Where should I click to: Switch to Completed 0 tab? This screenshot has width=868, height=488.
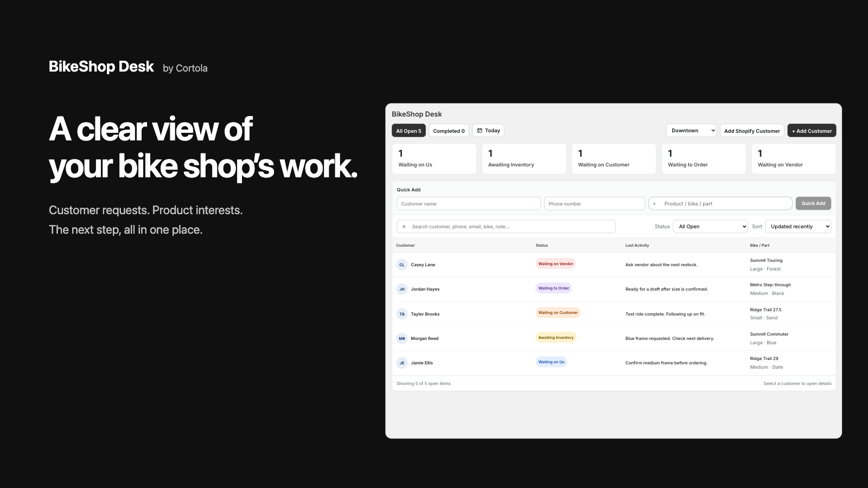click(x=449, y=131)
